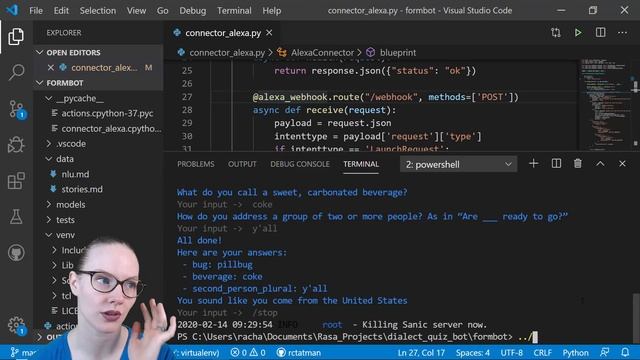Kill terminal with trash icon
This screenshot has height=360, width=640.
click(x=578, y=164)
